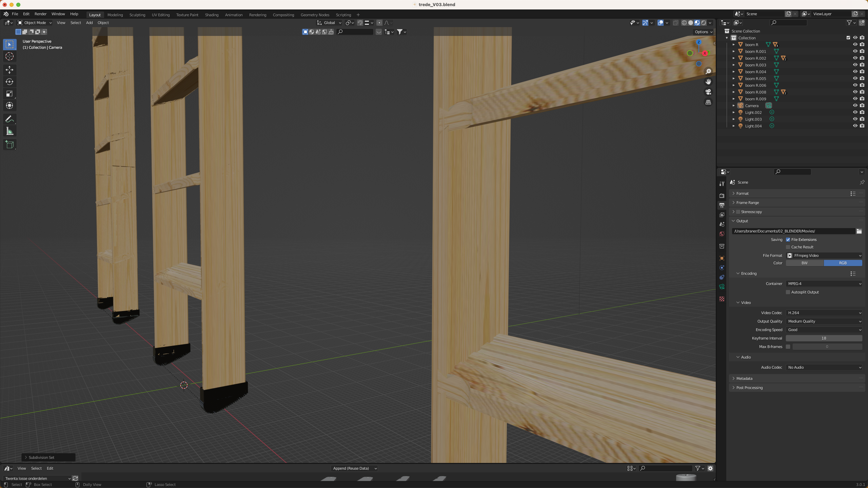Image resolution: width=868 pixels, height=488 pixels.
Task: Open the Object properties tab (orange square)
Action: point(722,258)
